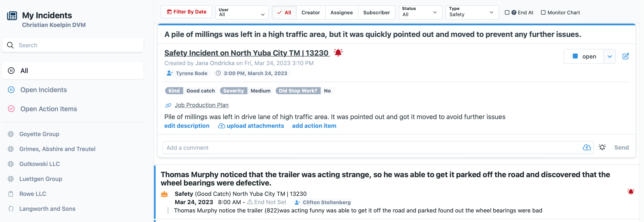Image resolution: width=644 pixels, height=222 pixels.
Task: Switch to the Assignee filter tab
Action: tap(342, 12)
